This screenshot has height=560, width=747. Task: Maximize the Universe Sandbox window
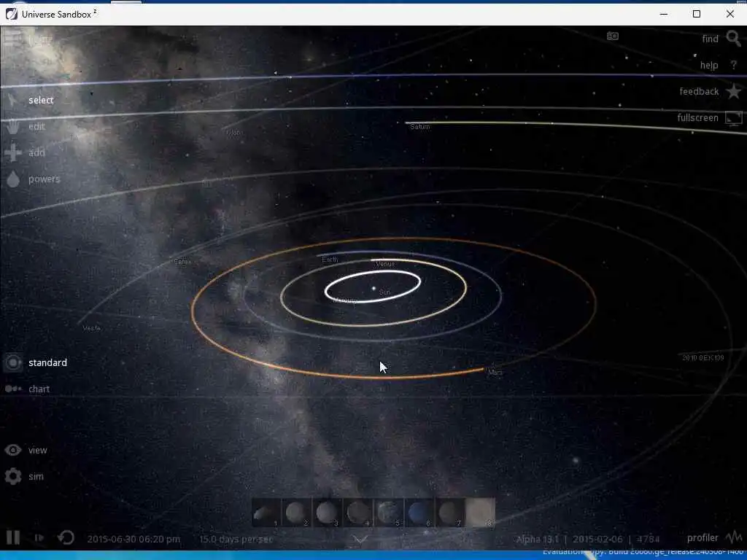[x=697, y=14]
